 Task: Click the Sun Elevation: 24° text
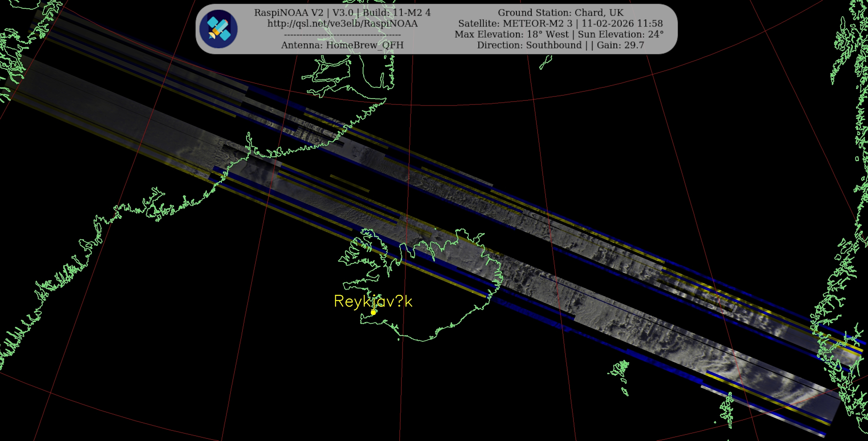click(621, 34)
